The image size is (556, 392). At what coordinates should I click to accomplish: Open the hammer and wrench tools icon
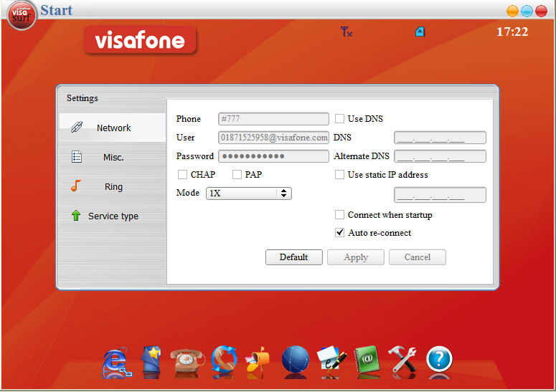[402, 361]
